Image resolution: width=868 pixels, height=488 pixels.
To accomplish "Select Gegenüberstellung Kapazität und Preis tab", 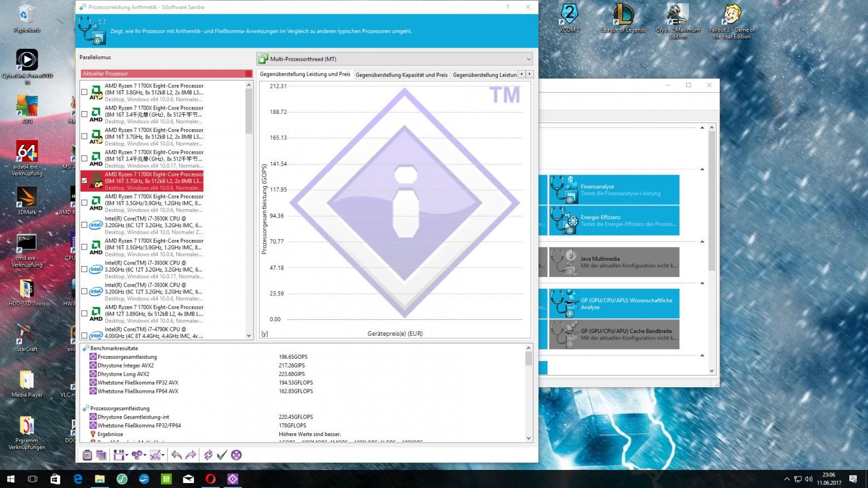I will coord(401,74).
